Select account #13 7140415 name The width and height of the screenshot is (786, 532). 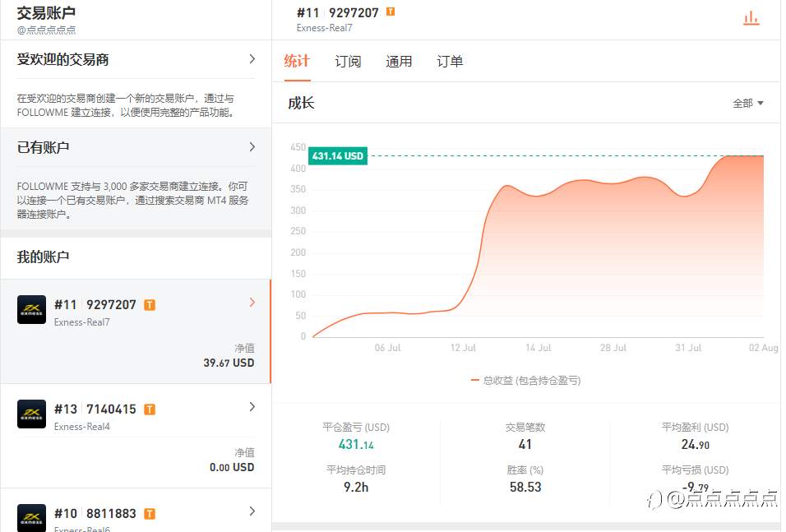[x=95, y=409]
